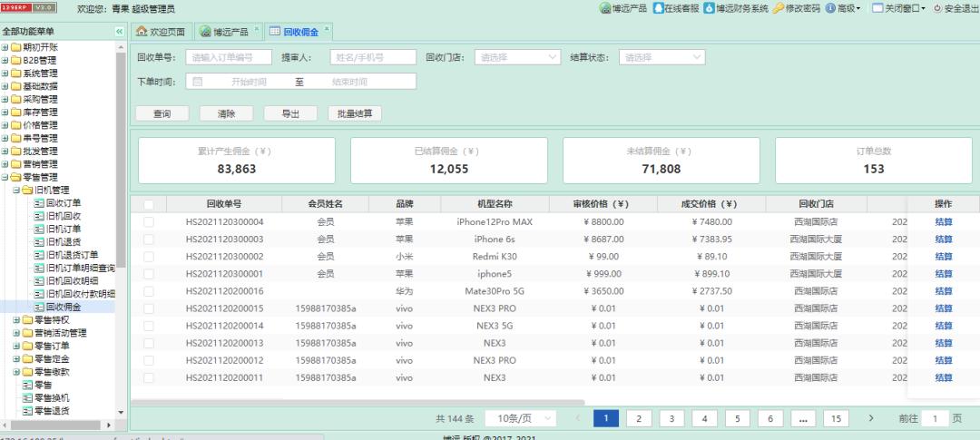Switch to 博远产品 tab

[228, 32]
